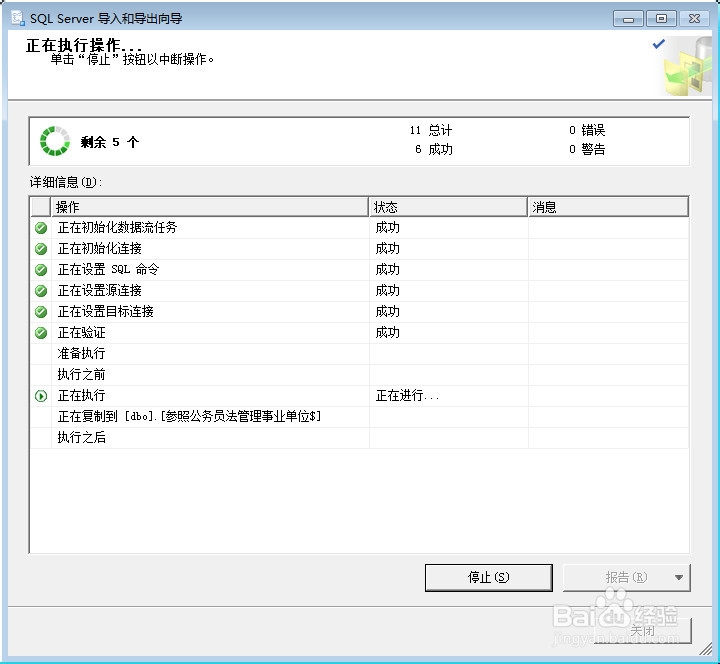Select row 正在设置目标连接
720x664 pixels.
[359, 312]
